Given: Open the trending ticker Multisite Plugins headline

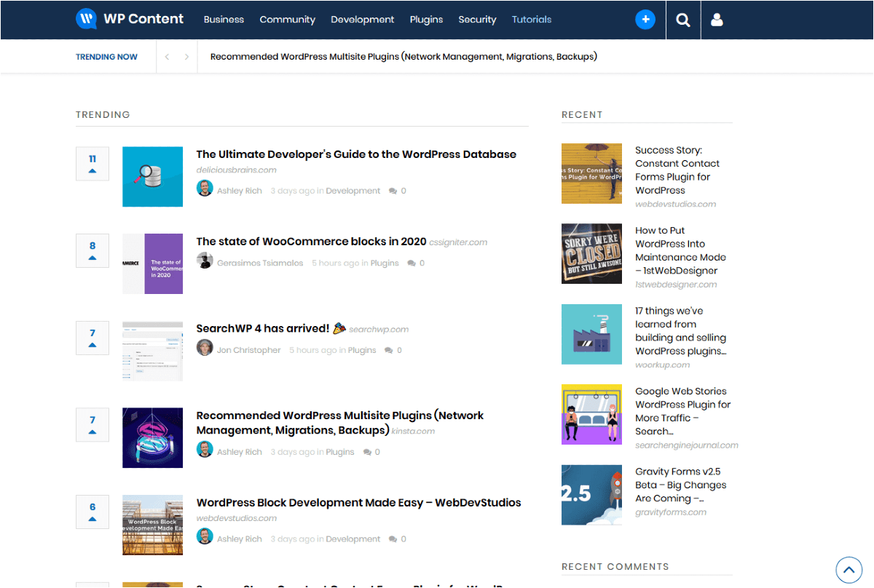Looking at the screenshot, I should [x=403, y=57].
